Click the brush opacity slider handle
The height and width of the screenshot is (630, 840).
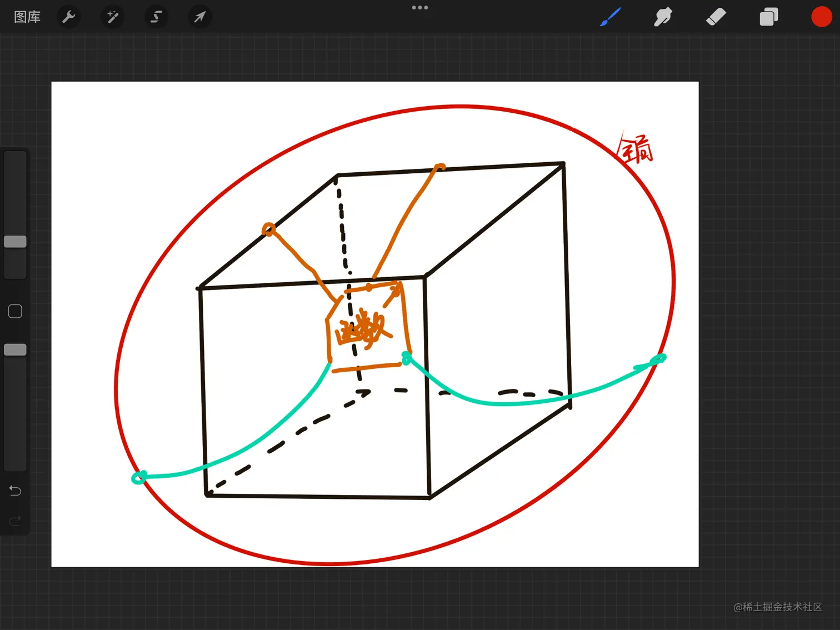pos(15,349)
